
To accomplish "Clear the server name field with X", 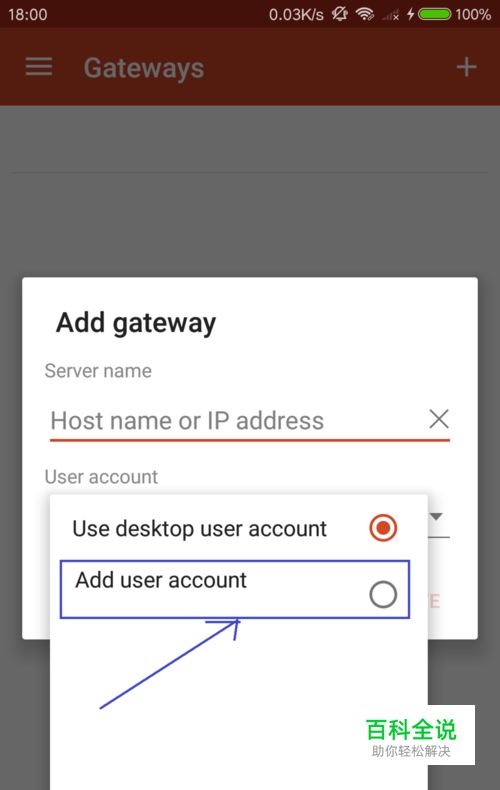I will (439, 419).
